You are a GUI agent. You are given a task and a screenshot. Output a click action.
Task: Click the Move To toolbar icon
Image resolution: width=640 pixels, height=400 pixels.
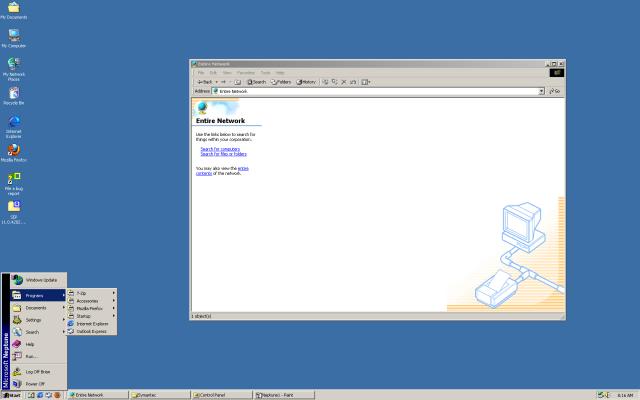click(x=325, y=82)
